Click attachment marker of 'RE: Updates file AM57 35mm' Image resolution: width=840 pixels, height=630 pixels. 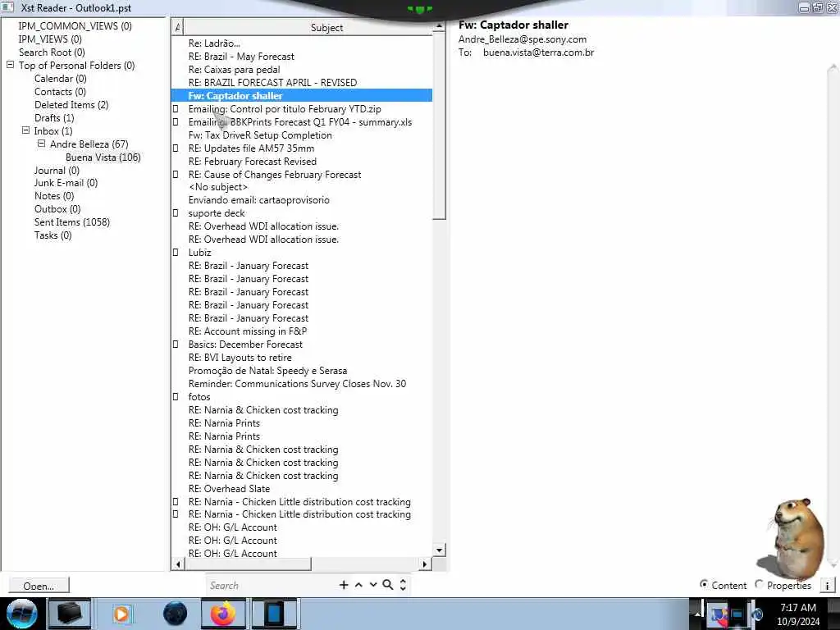(x=176, y=148)
